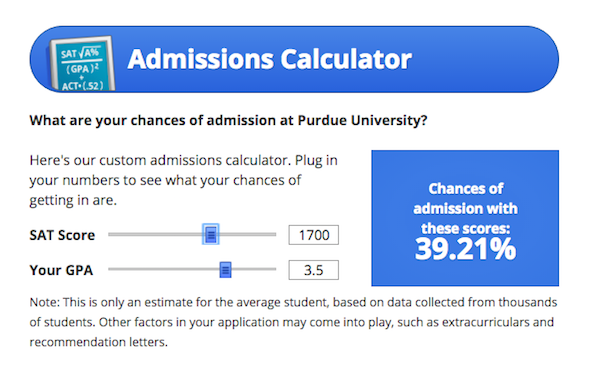This screenshot has width=600, height=372.
Task: Click "Chances of admission with these scores" text
Action: [465, 209]
